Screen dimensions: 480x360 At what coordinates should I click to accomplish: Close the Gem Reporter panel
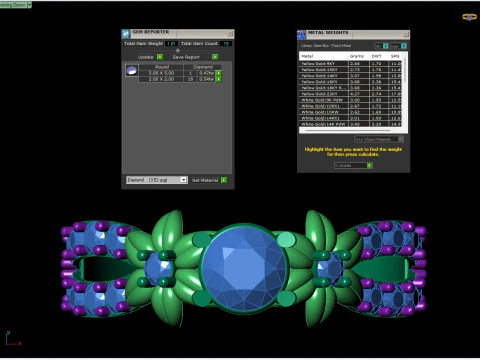coord(230,34)
